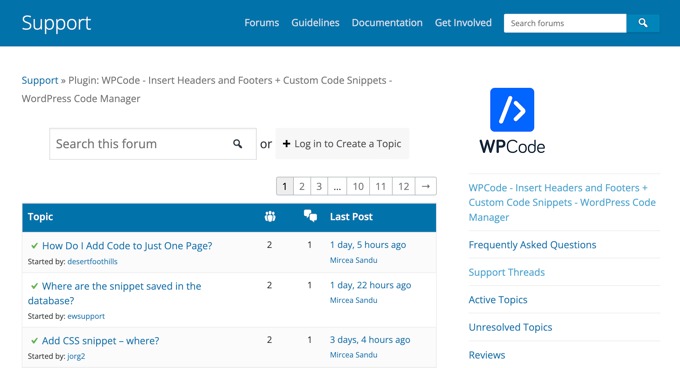Open '3 days, 4 hours ago' last post link

point(370,340)
